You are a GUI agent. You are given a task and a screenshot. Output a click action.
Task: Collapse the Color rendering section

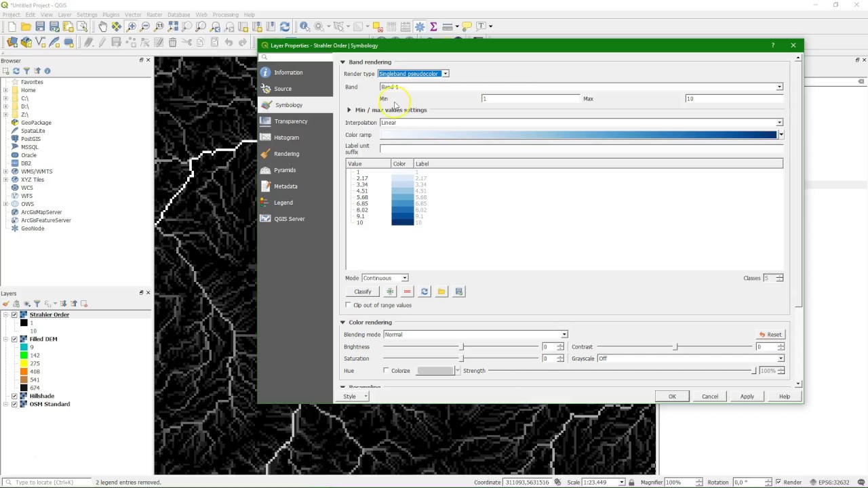(x=342, y=323)
